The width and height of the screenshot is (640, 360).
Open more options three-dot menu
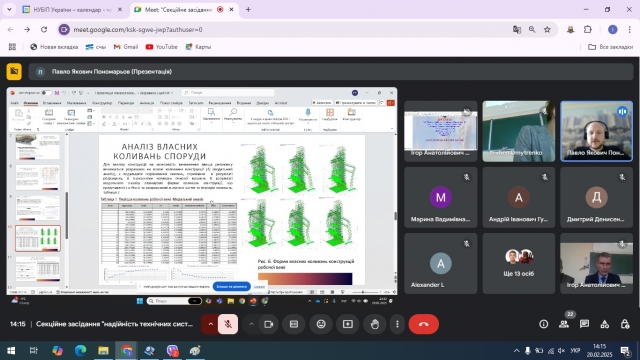click(397, 324)
